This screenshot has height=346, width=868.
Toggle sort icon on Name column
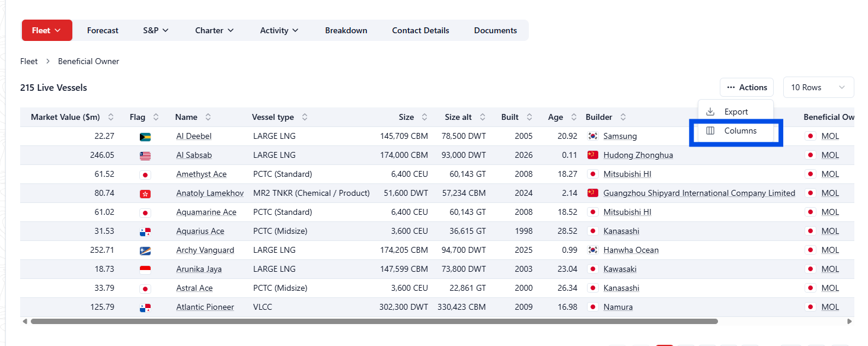(x=208, y=117)
